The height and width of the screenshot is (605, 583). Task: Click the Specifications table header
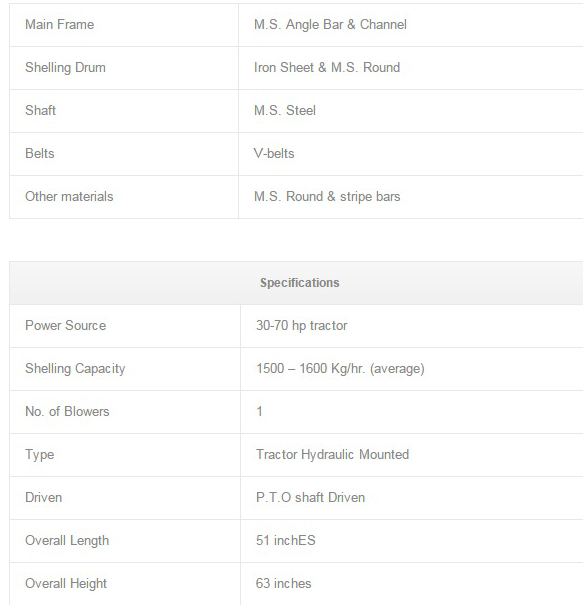(296, 283)
